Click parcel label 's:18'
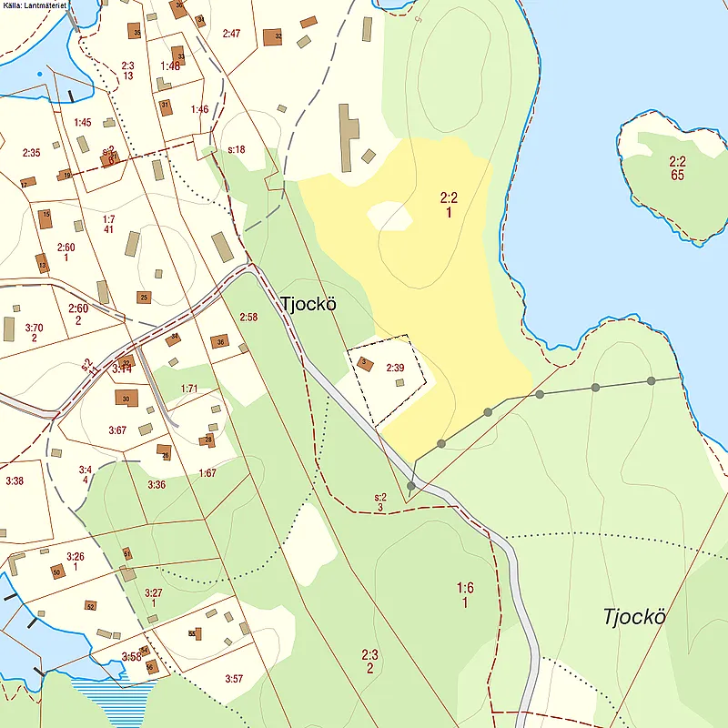 237,149
